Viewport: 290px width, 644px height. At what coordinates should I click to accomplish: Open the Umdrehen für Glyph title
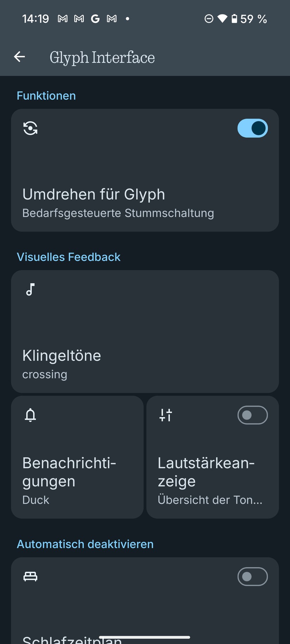(94, 194)
